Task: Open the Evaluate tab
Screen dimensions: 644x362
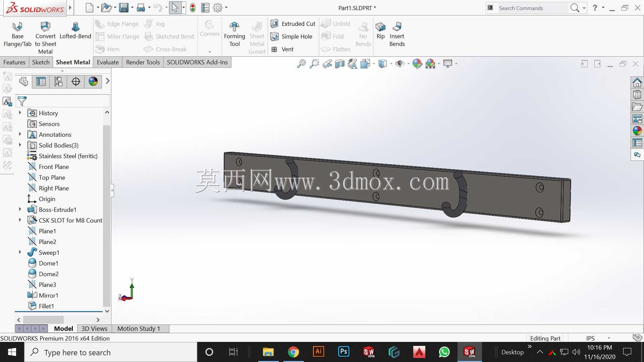Action: 108,62
